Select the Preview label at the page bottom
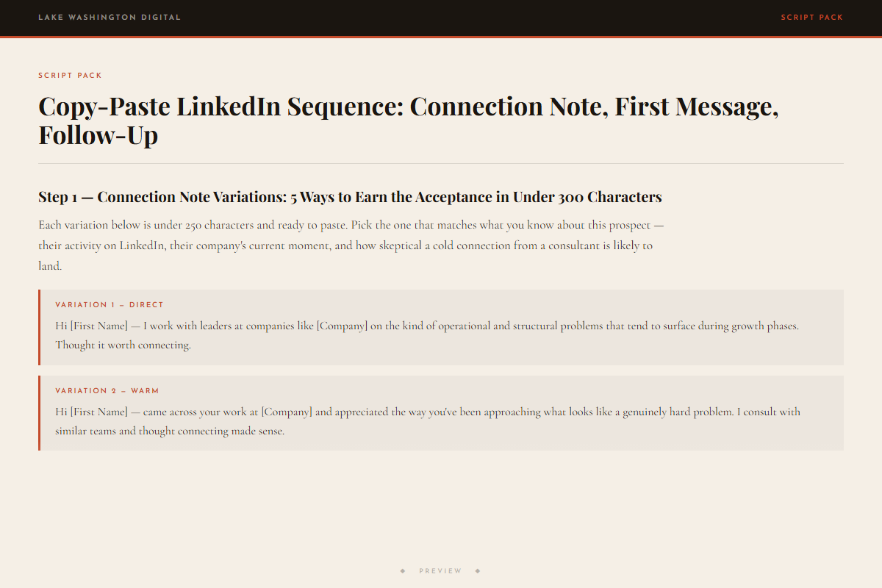882x588 pixels. (x=440, y=571)
